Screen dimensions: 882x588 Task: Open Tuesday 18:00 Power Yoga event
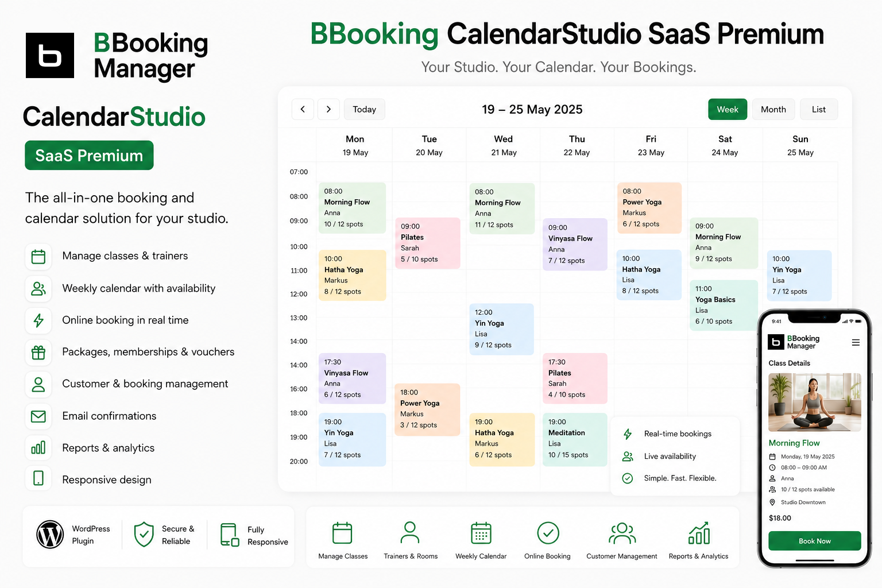click(427, 409)
